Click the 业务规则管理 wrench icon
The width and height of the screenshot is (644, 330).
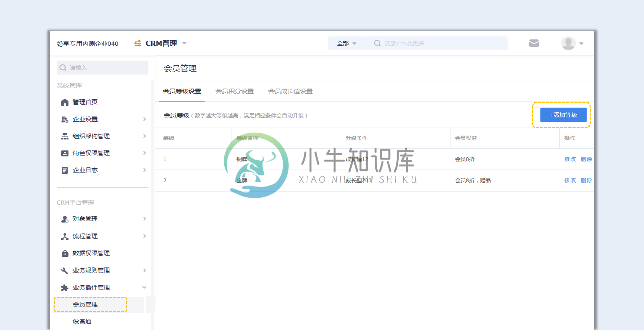pyautogui.click(x=65, y=271)
